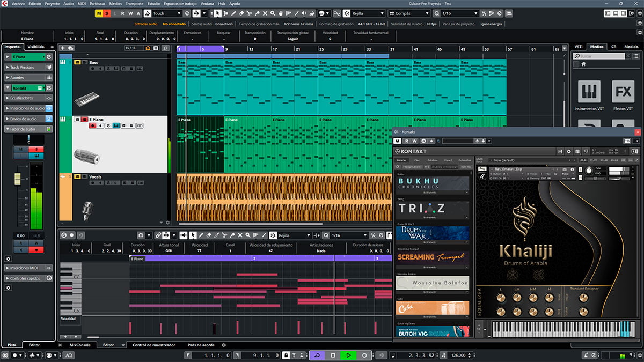The height and width of the screenshot is (362, 644).
Task: Click the media home icon
Action: pos(584,64)
